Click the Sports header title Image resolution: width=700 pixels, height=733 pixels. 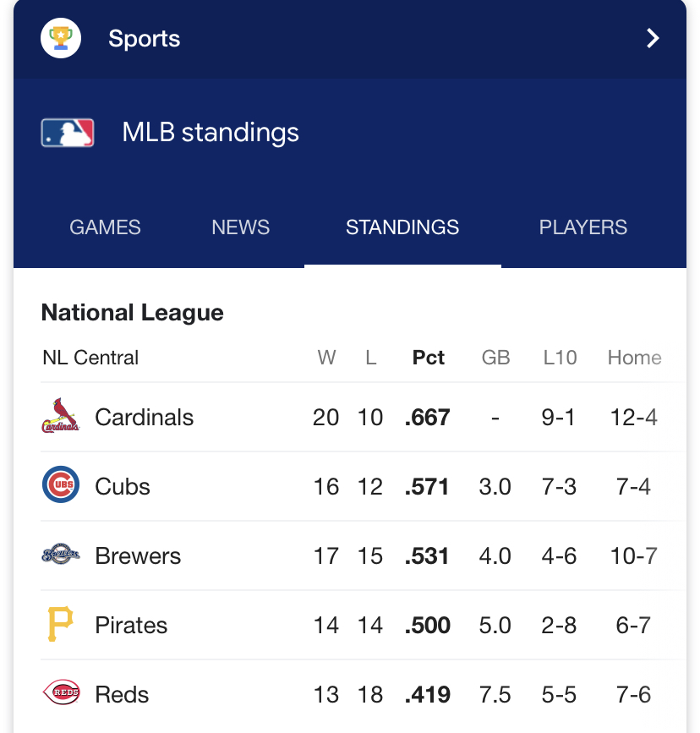(x=144, y=38)
